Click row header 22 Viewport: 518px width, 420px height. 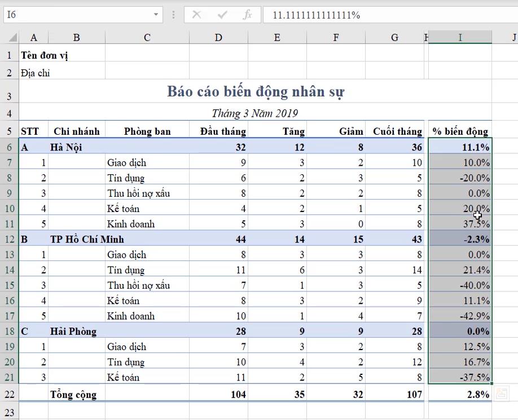[8, 395]
